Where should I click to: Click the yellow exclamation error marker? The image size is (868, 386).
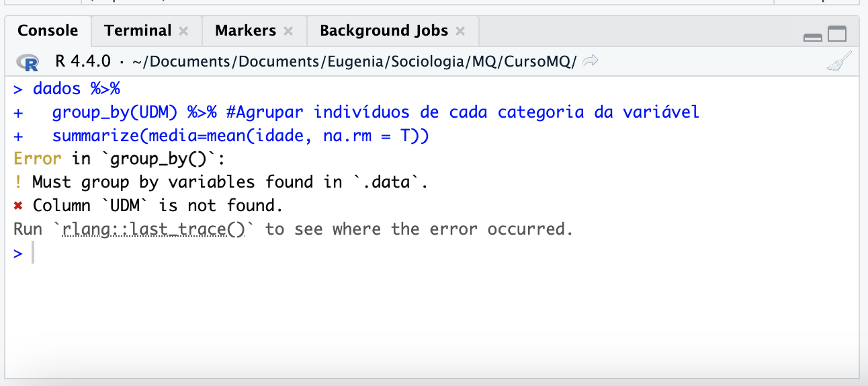pos(18,182)
